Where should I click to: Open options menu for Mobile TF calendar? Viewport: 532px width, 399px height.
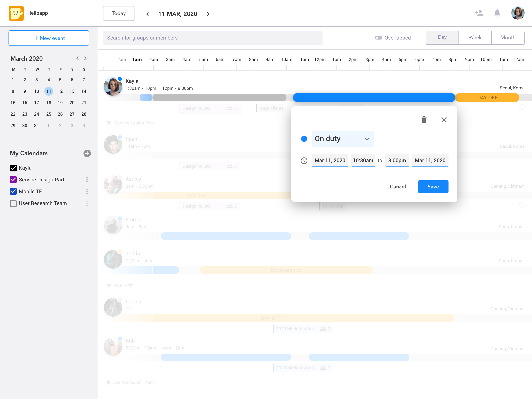coord(87,191)
